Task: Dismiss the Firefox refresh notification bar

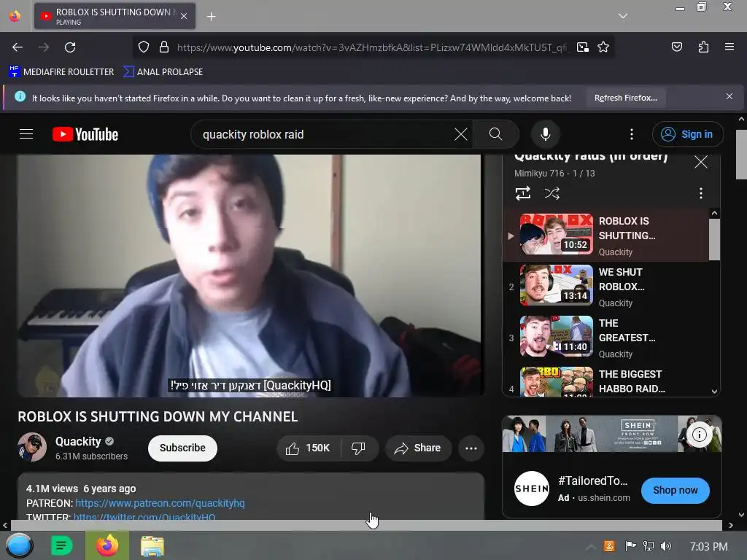Action: pyautogui.click(x=729, y=97)
